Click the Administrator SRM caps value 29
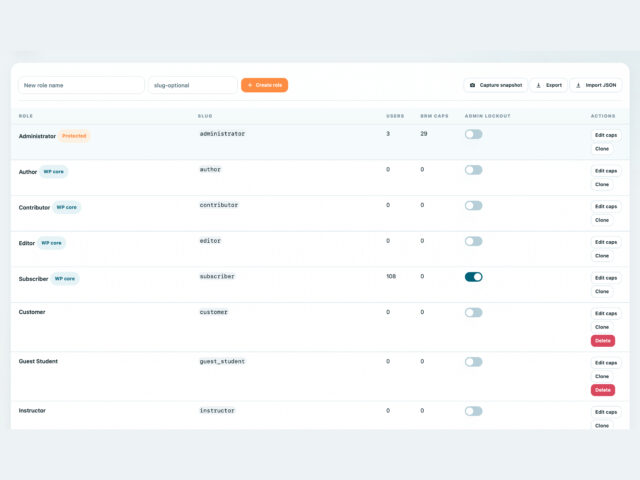 (424, 133)
